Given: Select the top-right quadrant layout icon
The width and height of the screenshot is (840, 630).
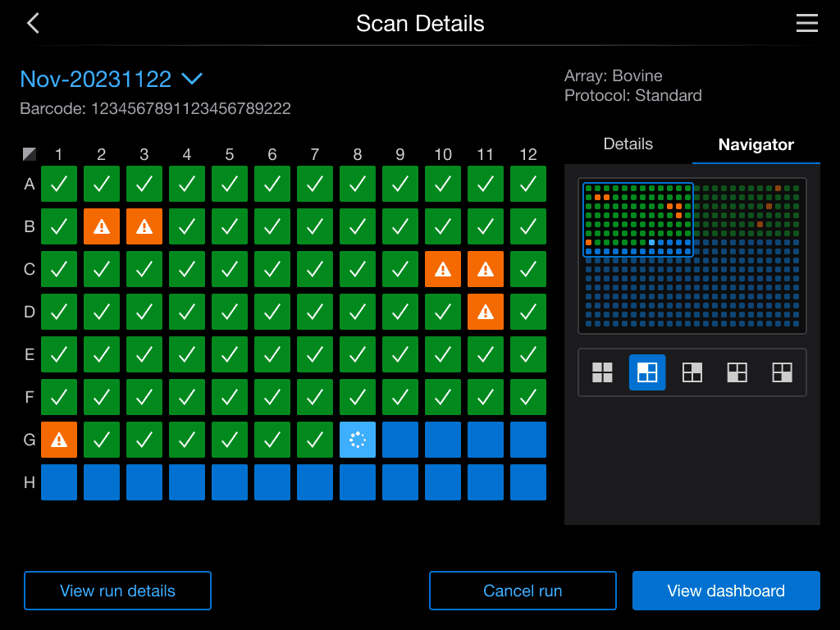Looking at the screenshot, I should click(x=692, y=372).
